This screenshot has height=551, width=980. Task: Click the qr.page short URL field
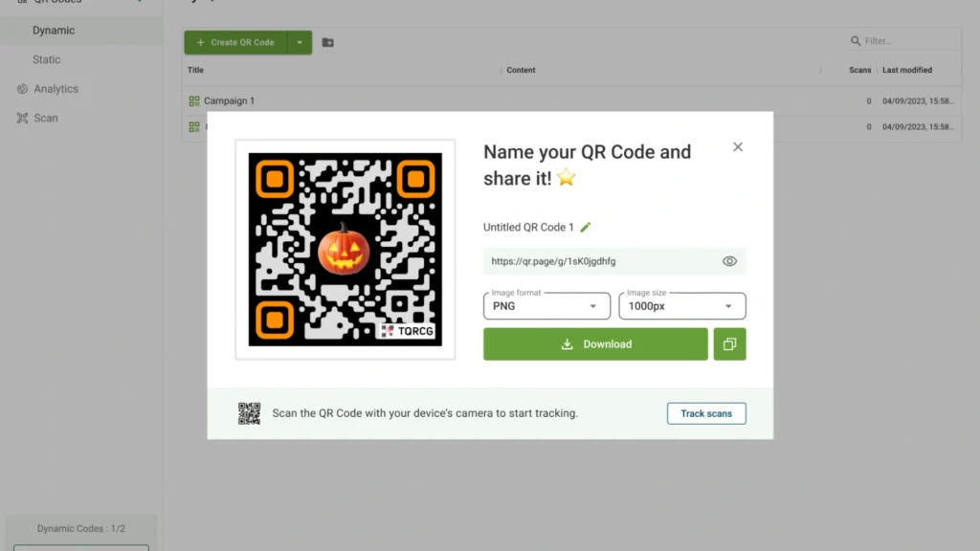click(598, 261)
